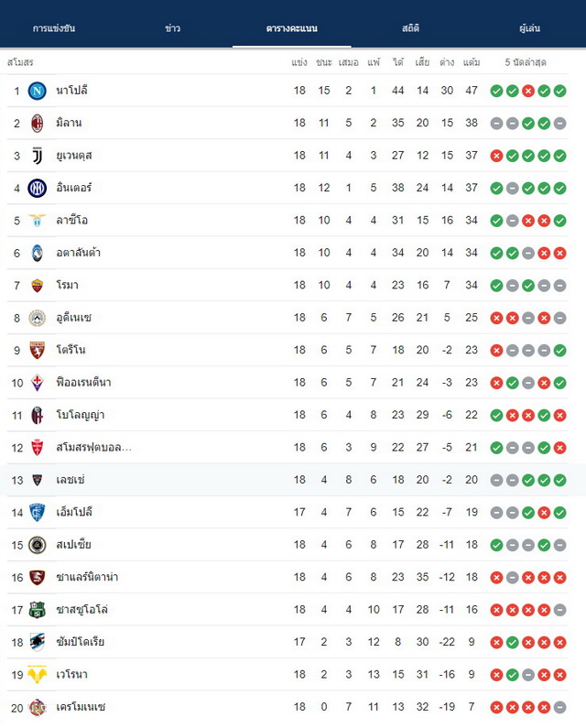This screenshot has width=586, height=728.
Task: Select the การแข่งขัน tab
Action: 54,28
